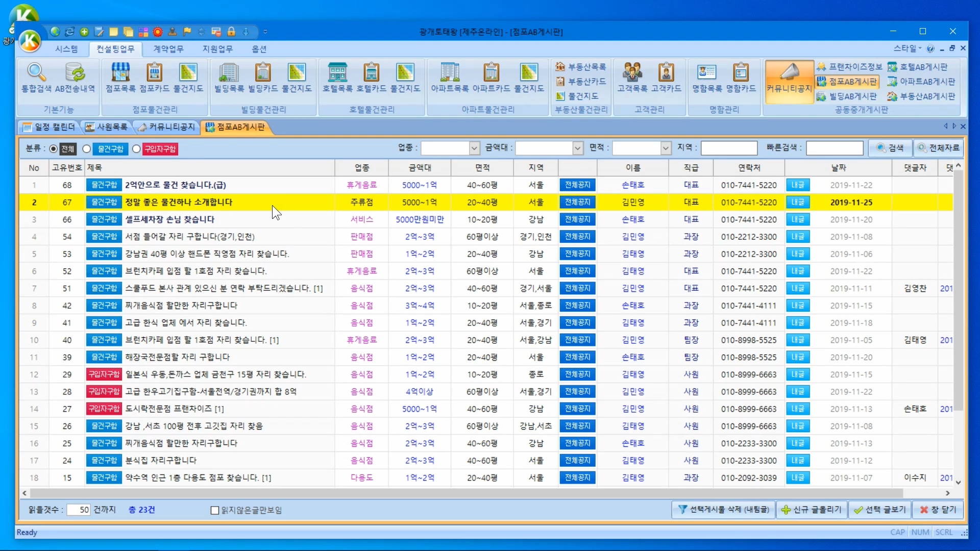Switch to 사원목록 document tab
Screen dimensions: 980x551
tap(107, 127)
